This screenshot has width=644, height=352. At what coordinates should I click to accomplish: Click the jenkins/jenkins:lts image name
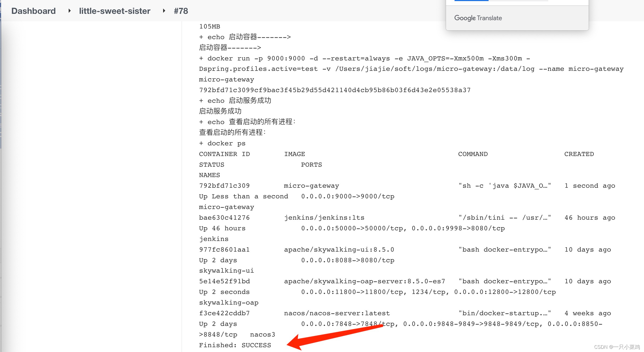coord(324,218)
